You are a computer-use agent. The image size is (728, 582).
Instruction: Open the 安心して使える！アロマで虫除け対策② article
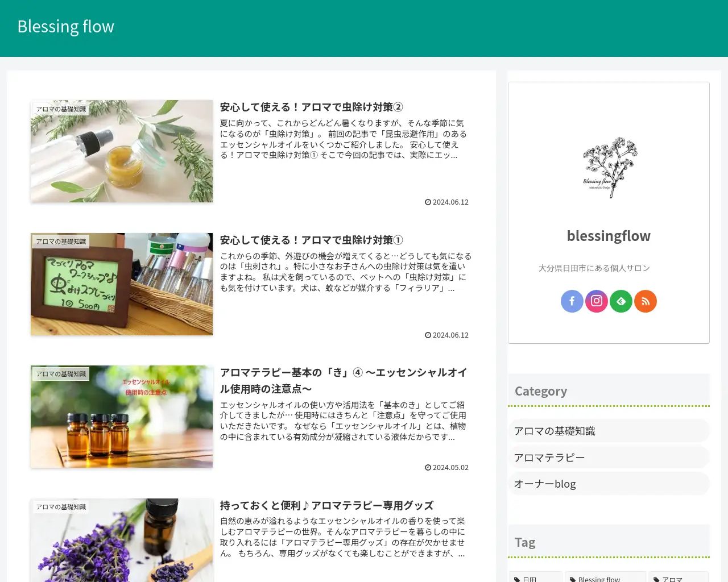point(313,106)
